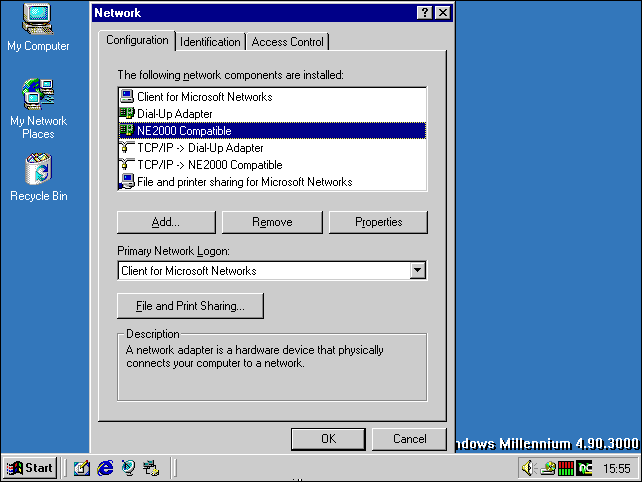Select the Recycle Bin desktop icon
The image size is (642, 482).
pos(38,177)
